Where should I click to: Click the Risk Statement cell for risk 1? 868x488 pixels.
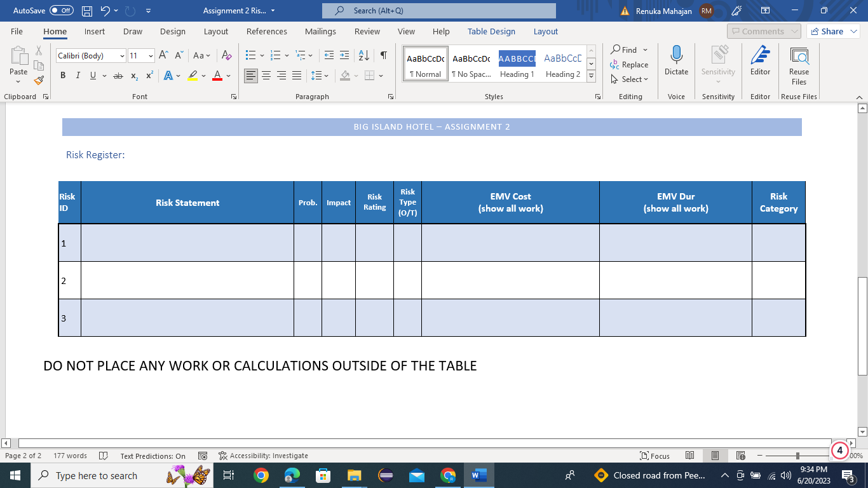187,243
